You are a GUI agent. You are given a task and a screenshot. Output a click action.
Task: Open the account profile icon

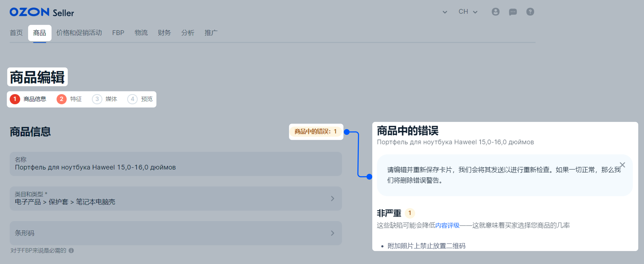point(496,12)
